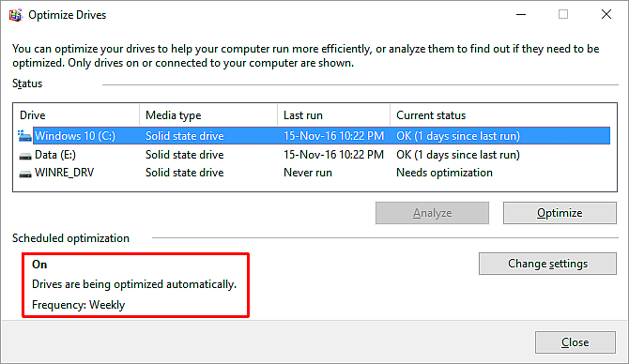Click the Data (E:) 'OK (1 days since last run)' status
Image resolution: width=629 pixels, height=364 pixels.
point(458,155)
